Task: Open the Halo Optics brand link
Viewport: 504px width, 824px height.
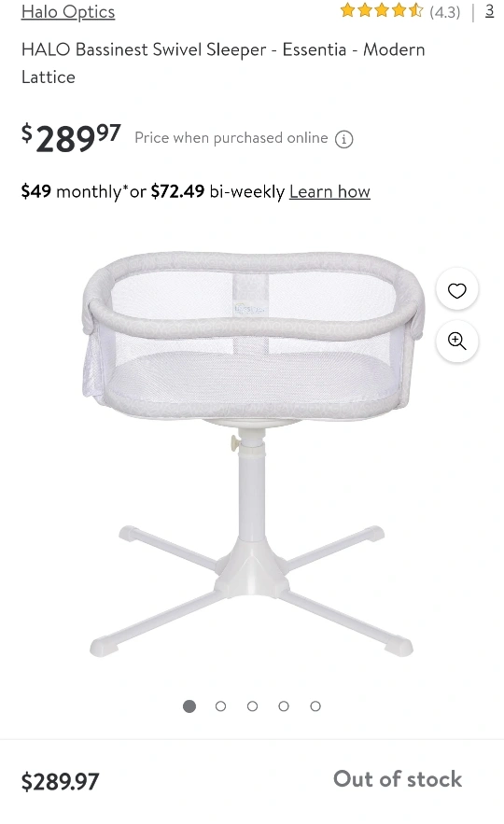Action: [x=68, y=11]
